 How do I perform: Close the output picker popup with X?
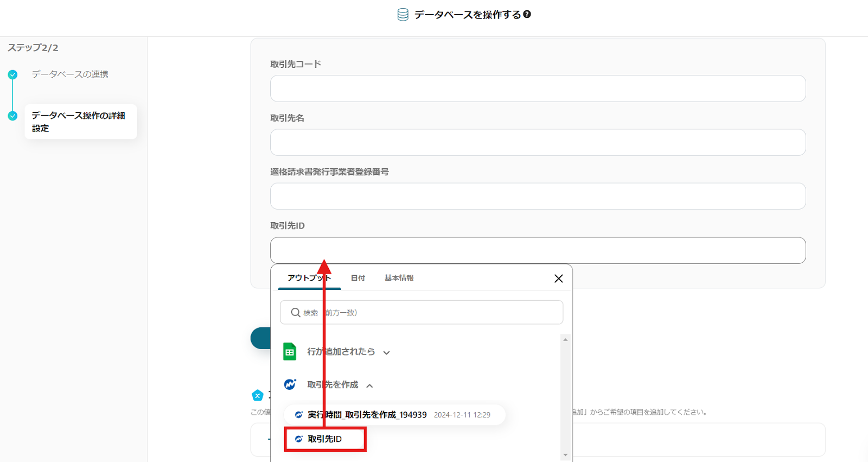(x=558, y=279)
